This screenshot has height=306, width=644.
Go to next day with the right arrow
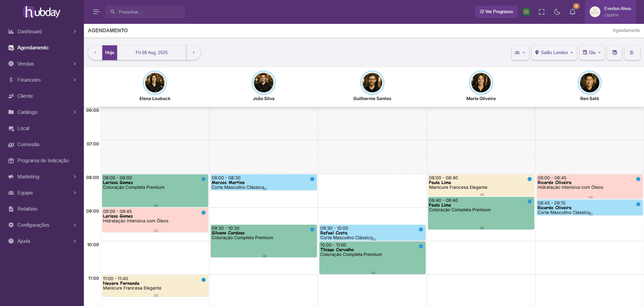point(194,52)
